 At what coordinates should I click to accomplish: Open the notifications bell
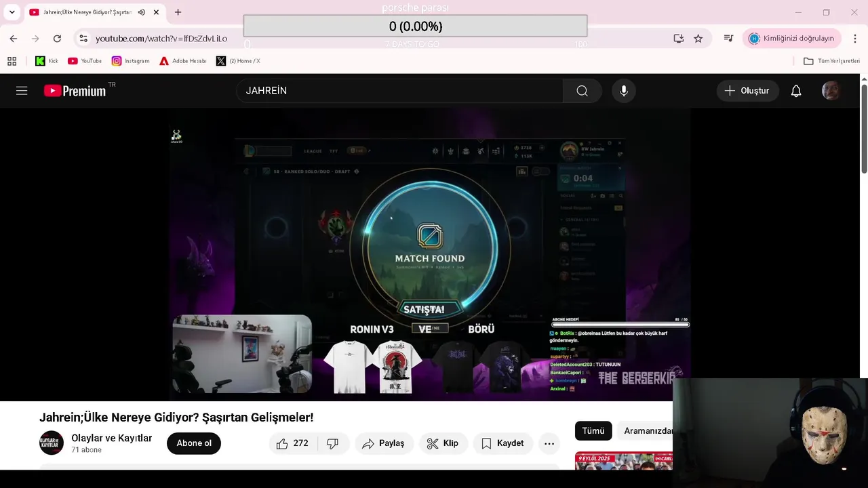(x=796, y=91)
